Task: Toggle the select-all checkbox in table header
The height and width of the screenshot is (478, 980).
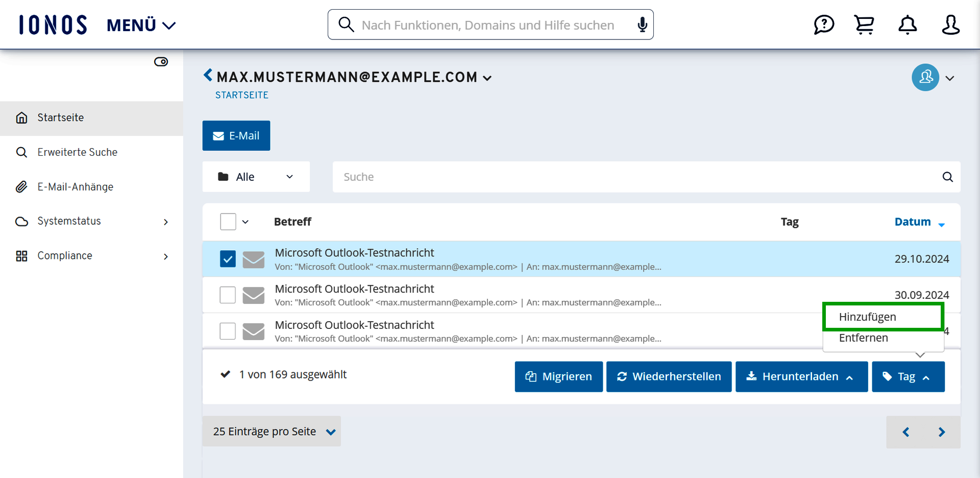Action: click(x=228, y=222)
